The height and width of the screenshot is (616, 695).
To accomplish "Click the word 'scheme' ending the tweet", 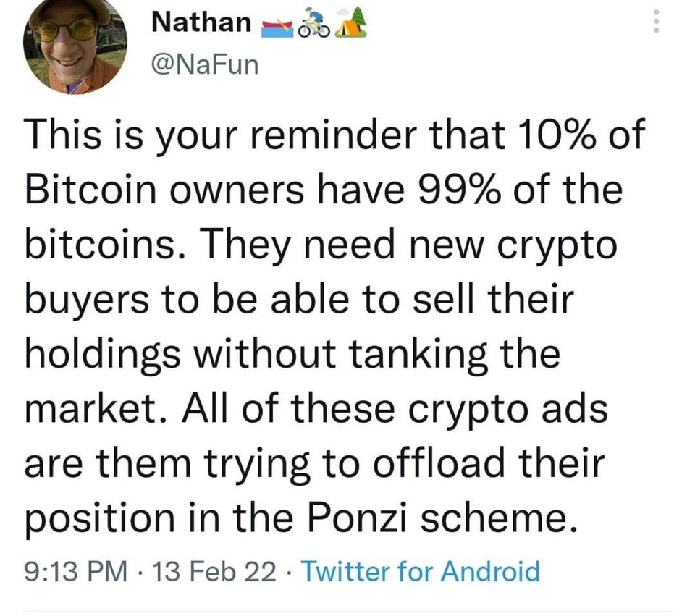I will (499, 517).
